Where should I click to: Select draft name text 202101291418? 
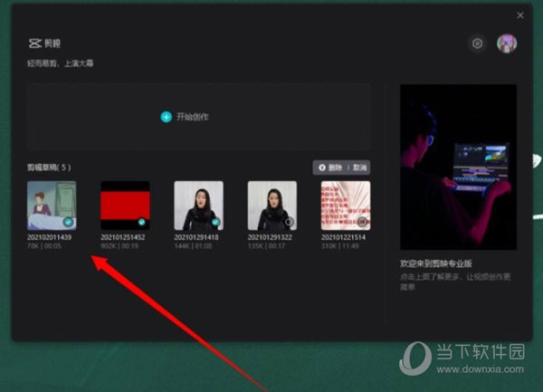(x=196, y=237)
